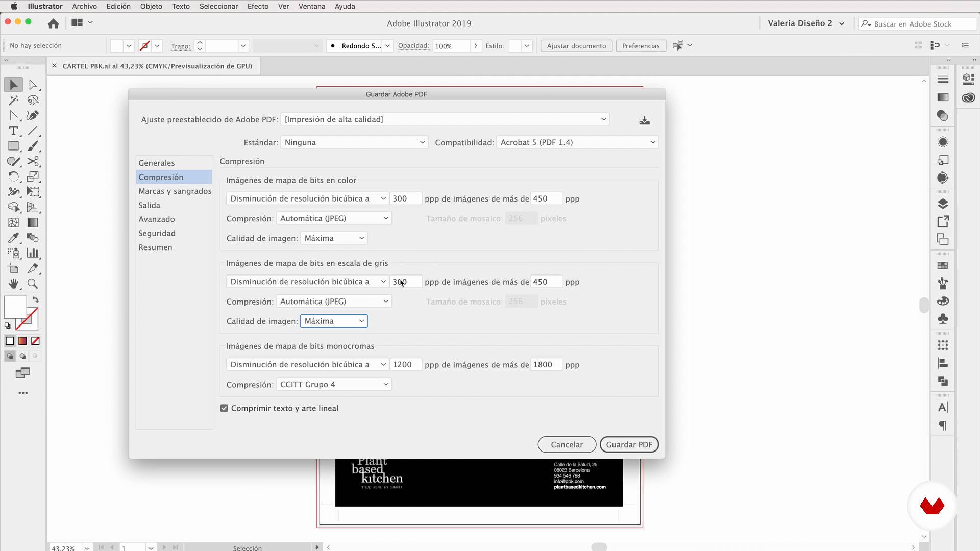Open color images downsampling method dropdown
Image resolution: width=980 pixels, height=551 pixels.
click(x=307, y=198)
